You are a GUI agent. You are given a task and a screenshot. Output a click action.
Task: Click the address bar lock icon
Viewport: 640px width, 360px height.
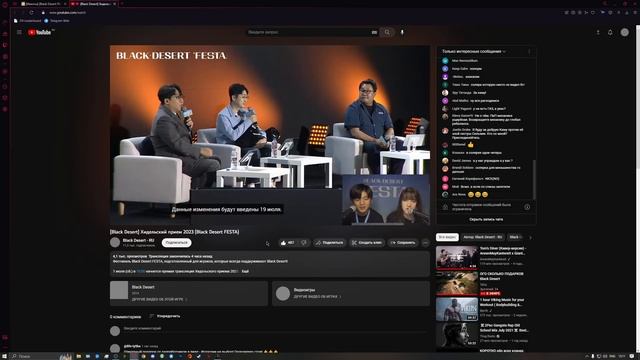pyautogui.click(x=43, y=12)
